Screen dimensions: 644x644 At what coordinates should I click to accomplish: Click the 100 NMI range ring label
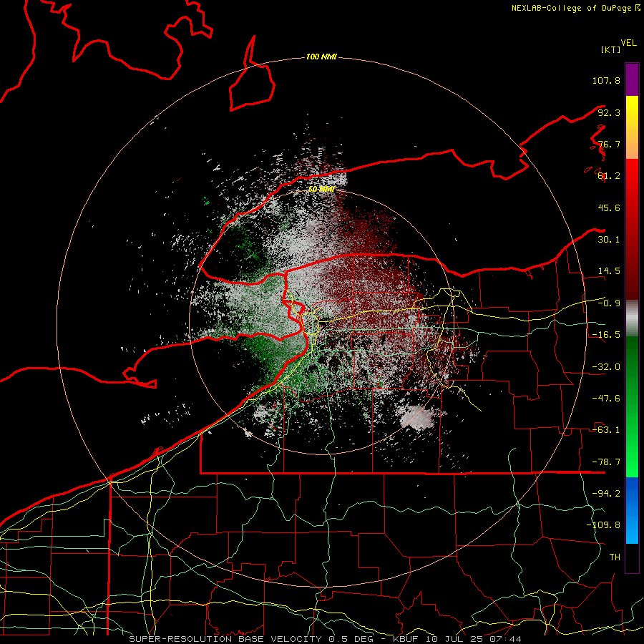321,57
